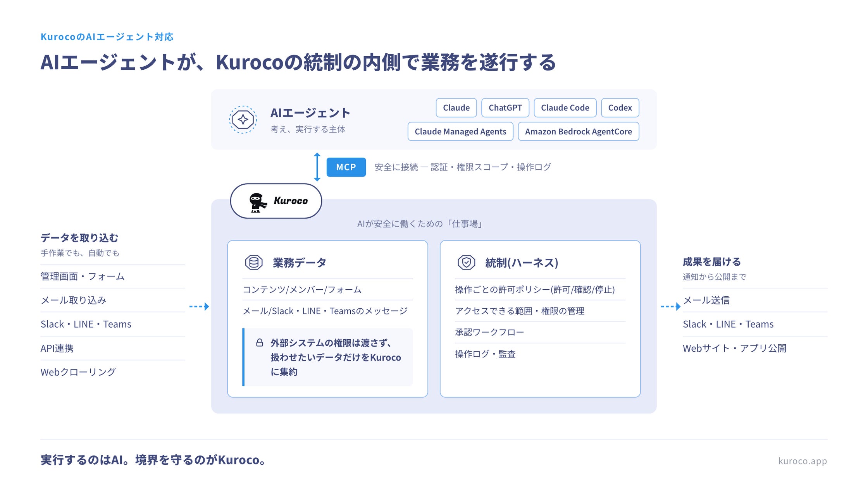Click the shield icon beside 統制(ハーネス)
The width and height of the screenshot is (868, 488).
(x=467, y=263)
